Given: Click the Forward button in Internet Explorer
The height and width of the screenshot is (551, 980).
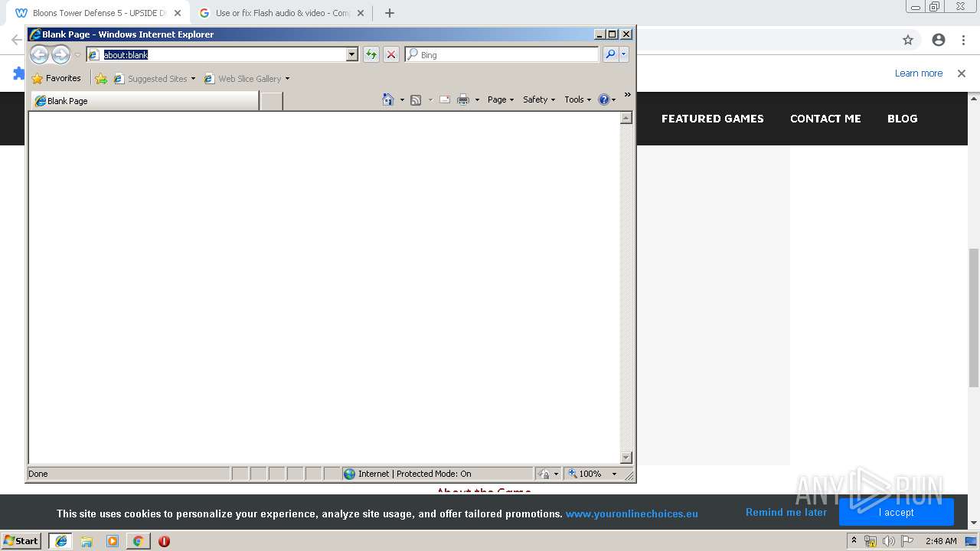Looking at the screenshot, I should click(60, 54).
